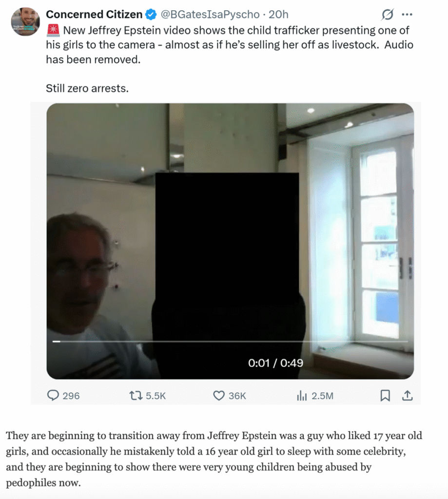Click the 2.5M views count
448x499 pixels.
[322, 396]
